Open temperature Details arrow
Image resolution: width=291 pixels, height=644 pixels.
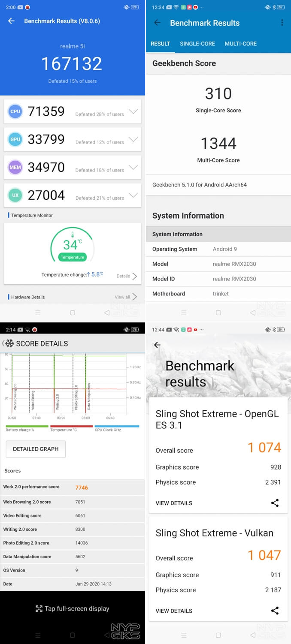pyautogui.click(x=135, y=276)
